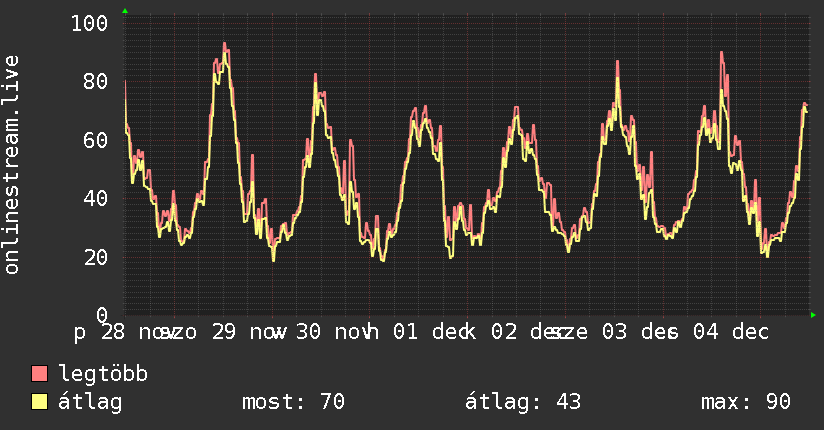Click the max: 90 statistic
The height and width of the screenshot is (430, 824).
click(746, 402)
